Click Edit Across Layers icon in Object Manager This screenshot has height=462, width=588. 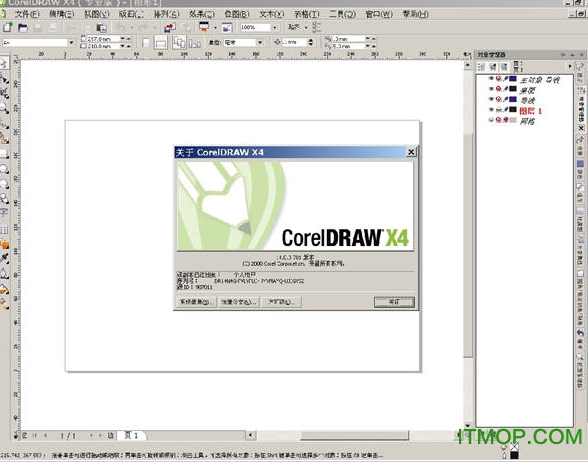[493, 67]
